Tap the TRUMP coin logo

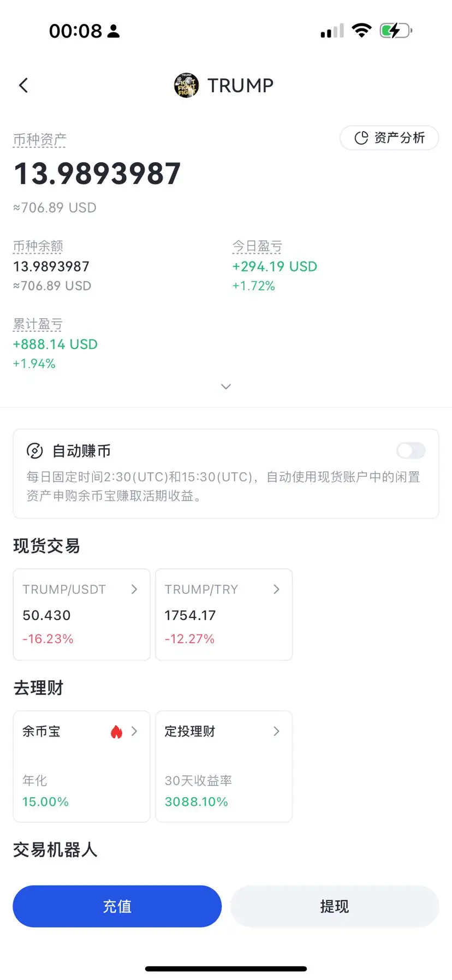[x=186, y=85]
